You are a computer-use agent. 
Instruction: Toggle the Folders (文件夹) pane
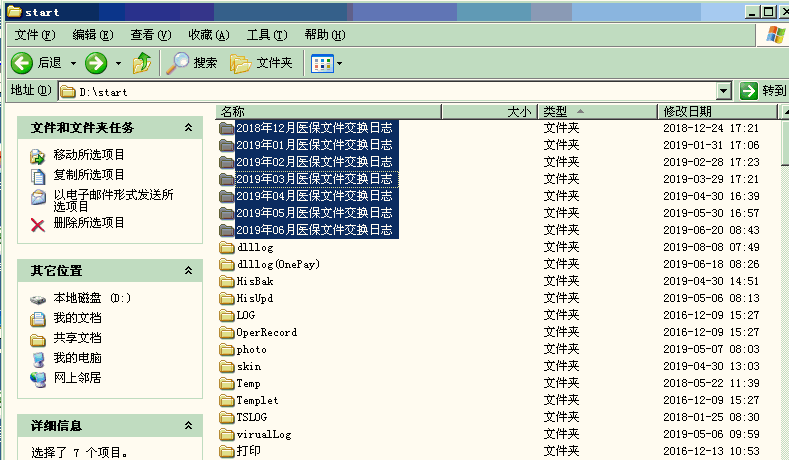(x=262, y=63)
